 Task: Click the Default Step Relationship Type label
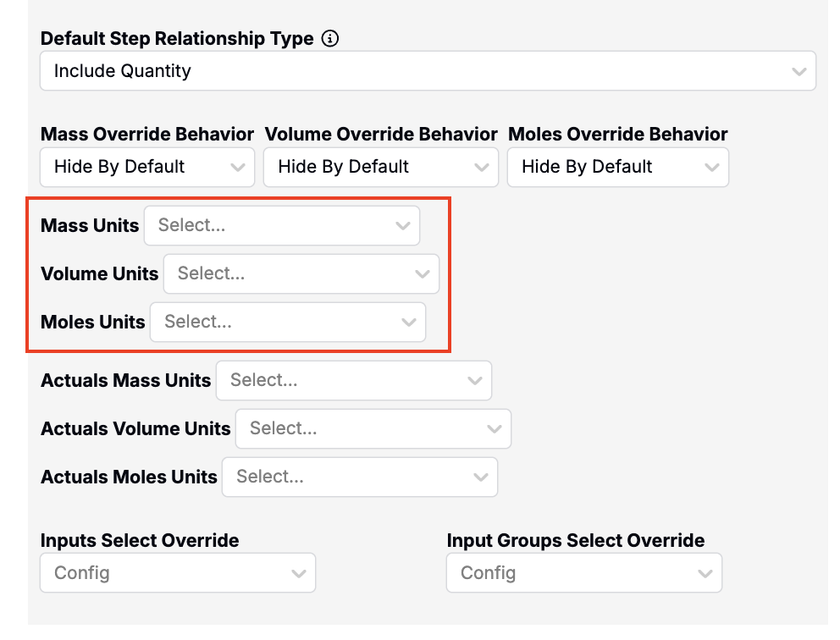[177, 39]
